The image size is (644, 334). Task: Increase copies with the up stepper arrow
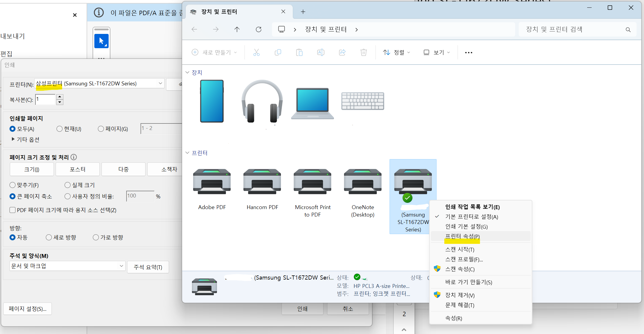(x=60, y=97)
